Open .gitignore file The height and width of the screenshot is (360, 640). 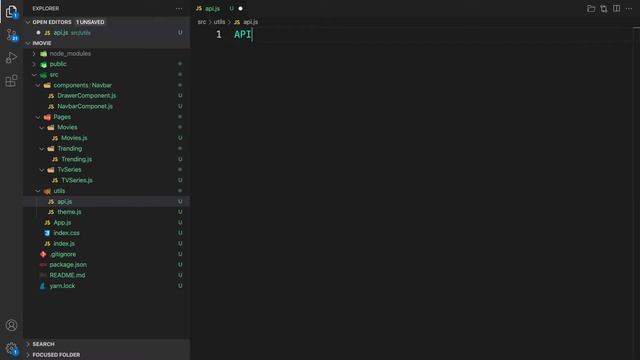click(x=63, y=254)
